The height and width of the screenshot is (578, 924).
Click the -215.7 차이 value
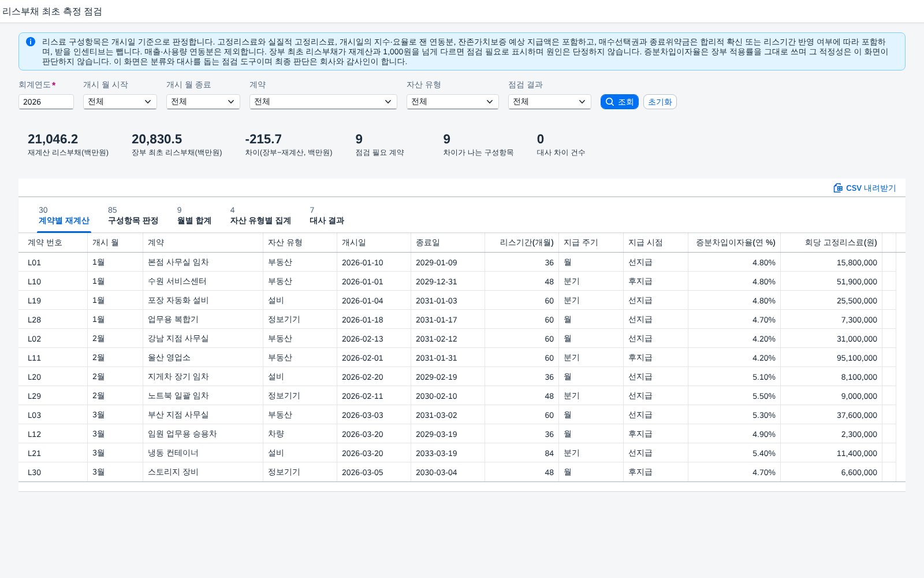263,139
